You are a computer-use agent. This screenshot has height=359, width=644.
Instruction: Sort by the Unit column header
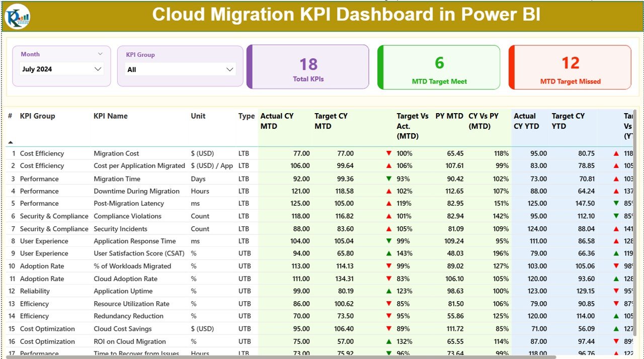[x=197, y=116]
